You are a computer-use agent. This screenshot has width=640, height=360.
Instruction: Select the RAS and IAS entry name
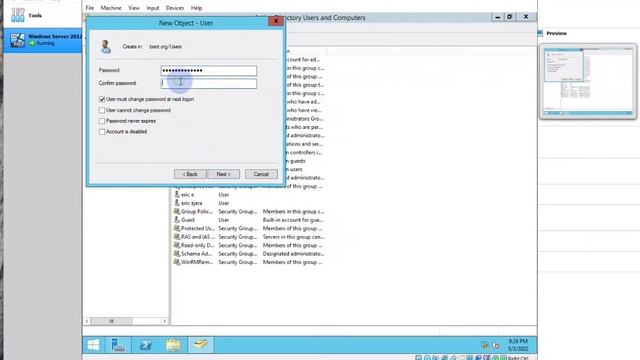click(x=198, y=237)
